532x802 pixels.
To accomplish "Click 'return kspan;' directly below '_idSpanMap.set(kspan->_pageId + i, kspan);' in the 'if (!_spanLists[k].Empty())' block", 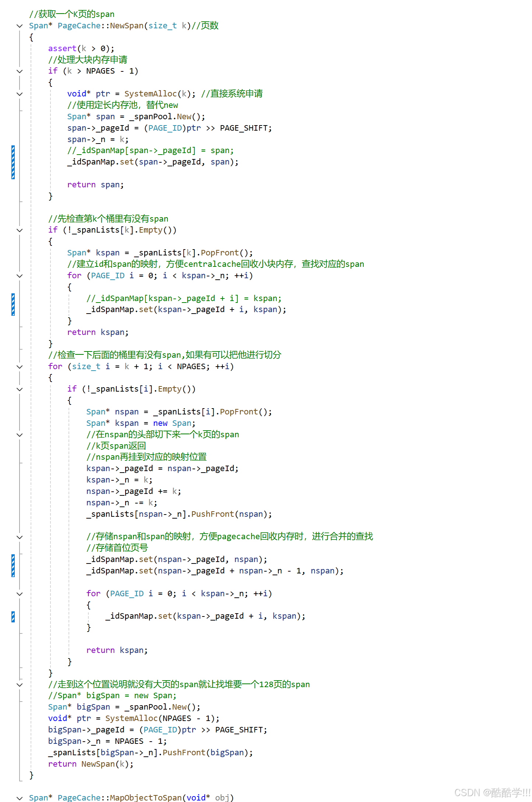I will click(x=98, y=332).
